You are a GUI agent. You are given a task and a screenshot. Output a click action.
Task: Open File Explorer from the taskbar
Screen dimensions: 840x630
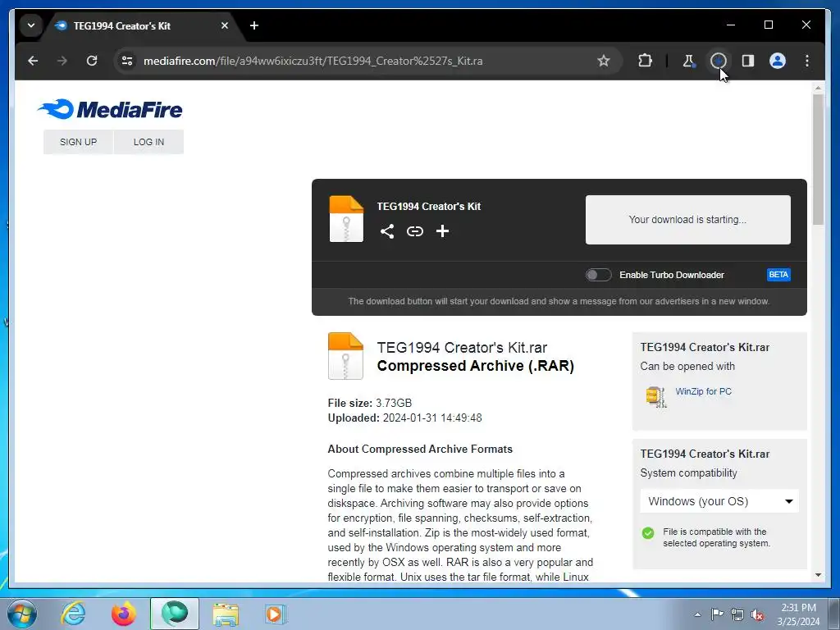[226, 614]
